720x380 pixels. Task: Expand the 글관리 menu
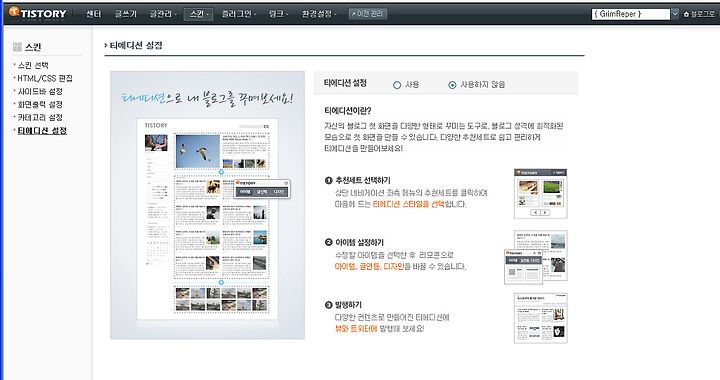[x=163, y=14]
